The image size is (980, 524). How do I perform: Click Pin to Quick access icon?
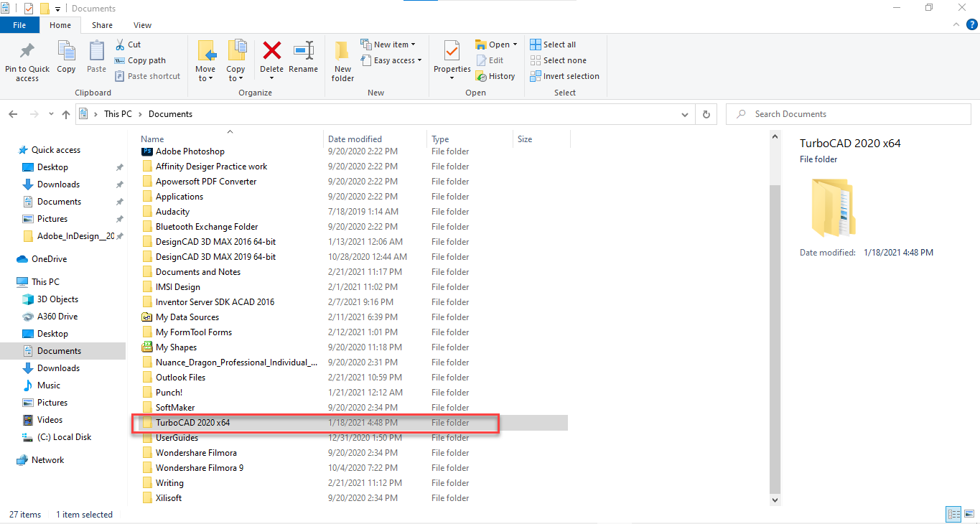27,51
